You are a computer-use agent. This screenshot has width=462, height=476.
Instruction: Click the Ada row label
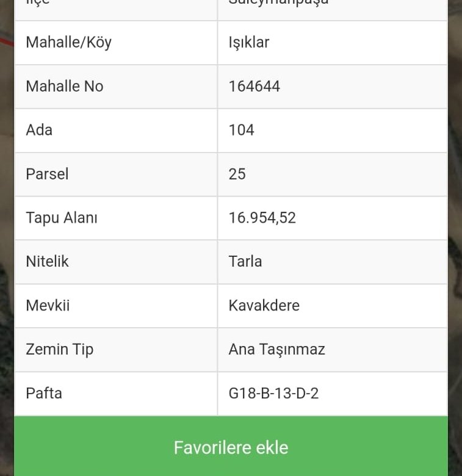tap(39, 130)
